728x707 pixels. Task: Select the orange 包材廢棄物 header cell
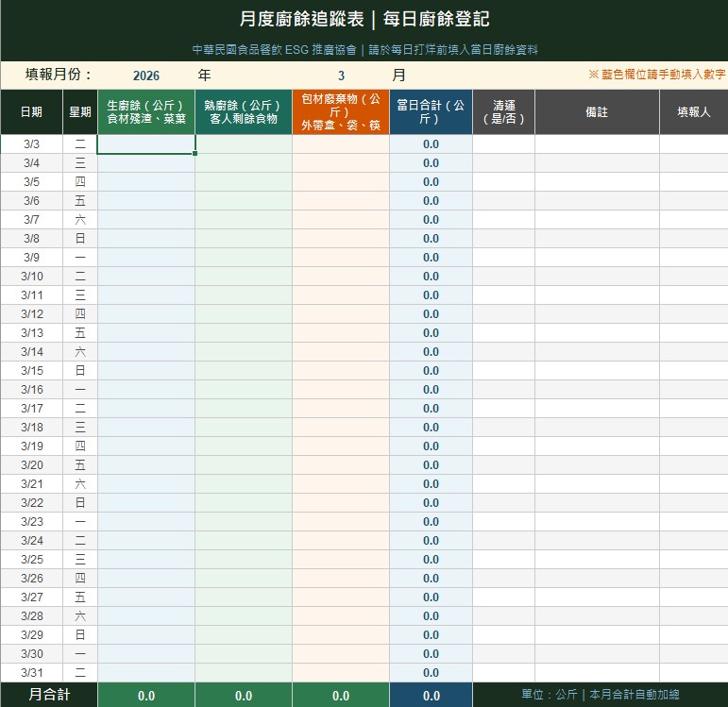(x=340, y=112)
